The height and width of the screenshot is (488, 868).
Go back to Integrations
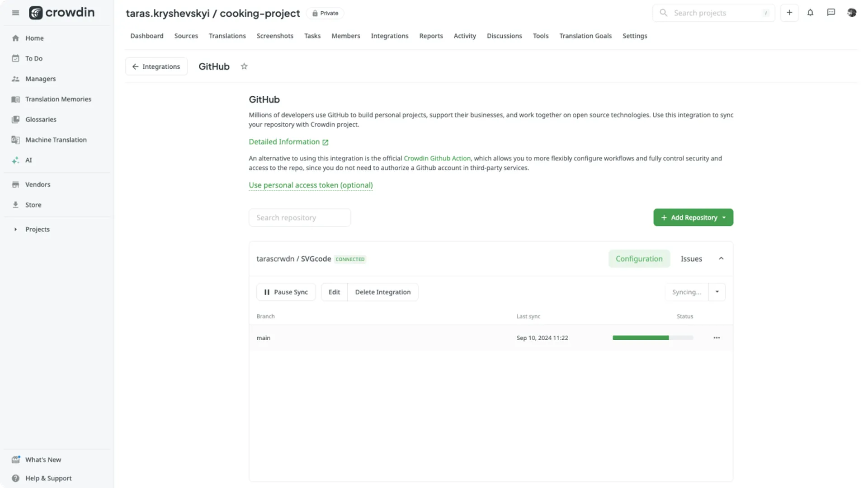coord(156,66)
